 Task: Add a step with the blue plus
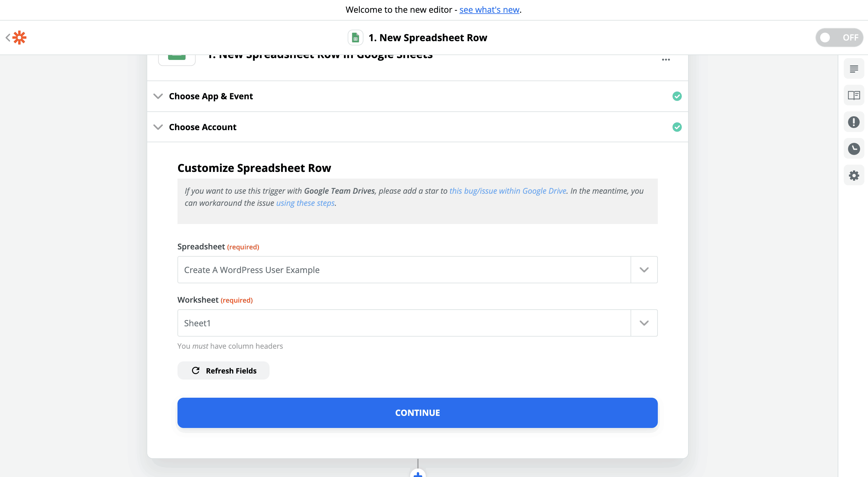(418, 473)
